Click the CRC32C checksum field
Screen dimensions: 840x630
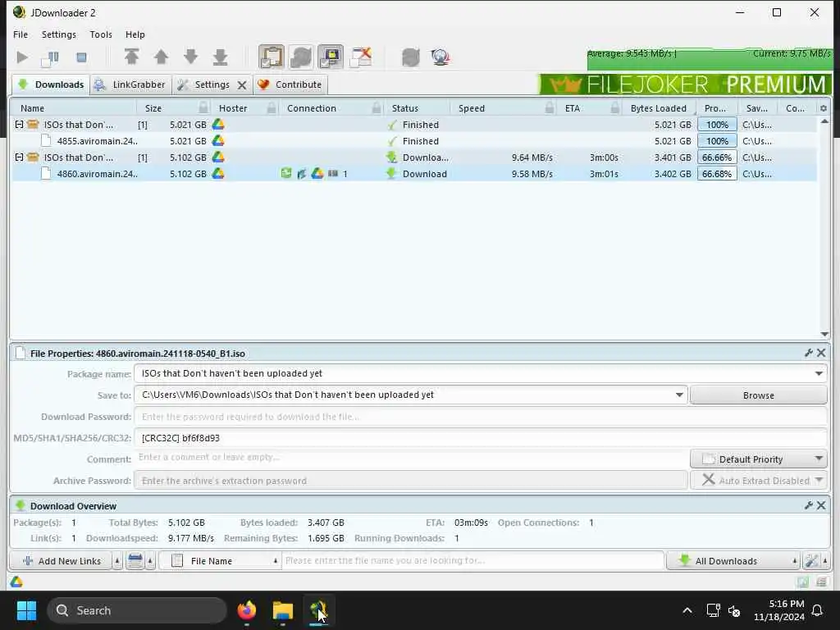coord(480,438)
